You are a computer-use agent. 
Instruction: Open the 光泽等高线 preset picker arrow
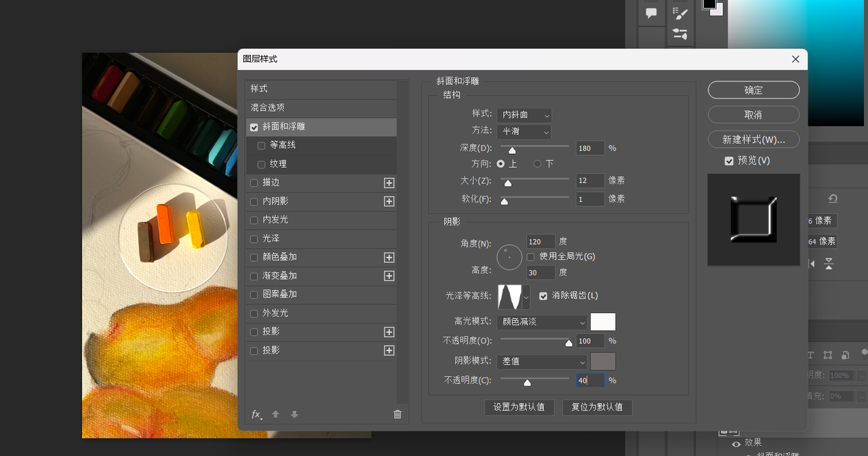526,296
